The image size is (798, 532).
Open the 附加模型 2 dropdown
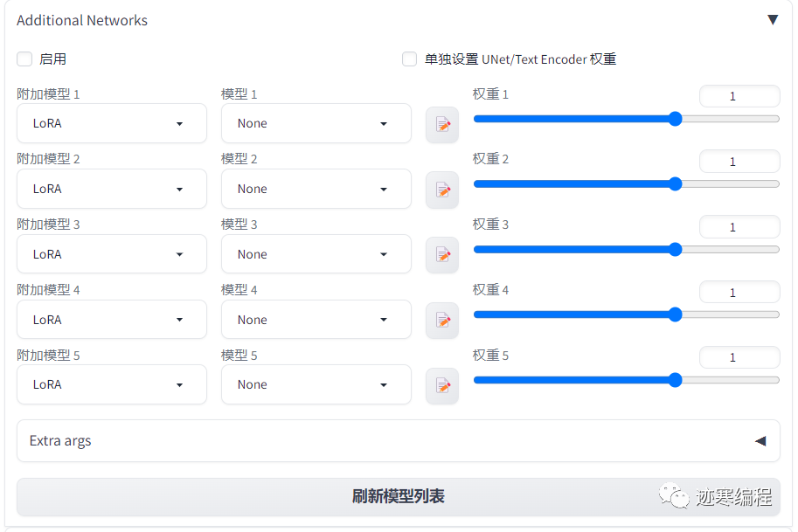coord(111,189)
